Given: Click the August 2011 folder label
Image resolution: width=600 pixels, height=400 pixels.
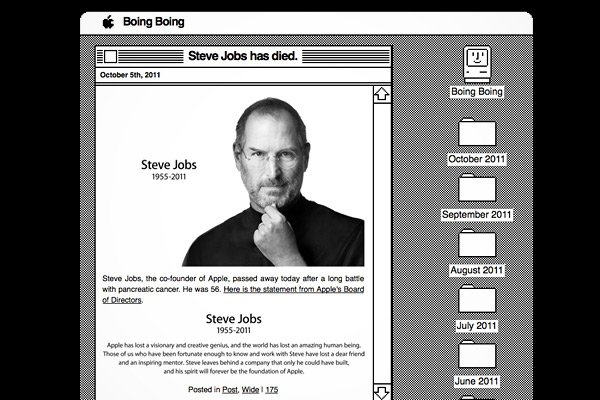Looking at the screenshot, I should point(477,270).
